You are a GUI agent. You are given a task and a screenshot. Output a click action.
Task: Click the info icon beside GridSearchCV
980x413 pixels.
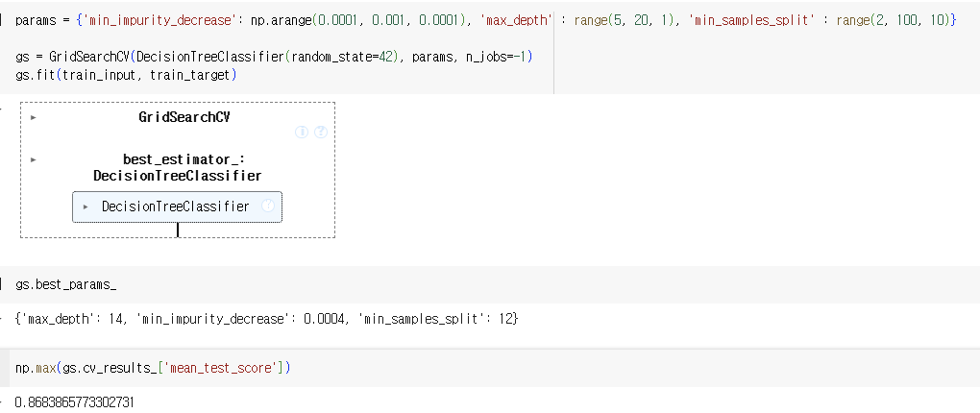pos(302,132)
